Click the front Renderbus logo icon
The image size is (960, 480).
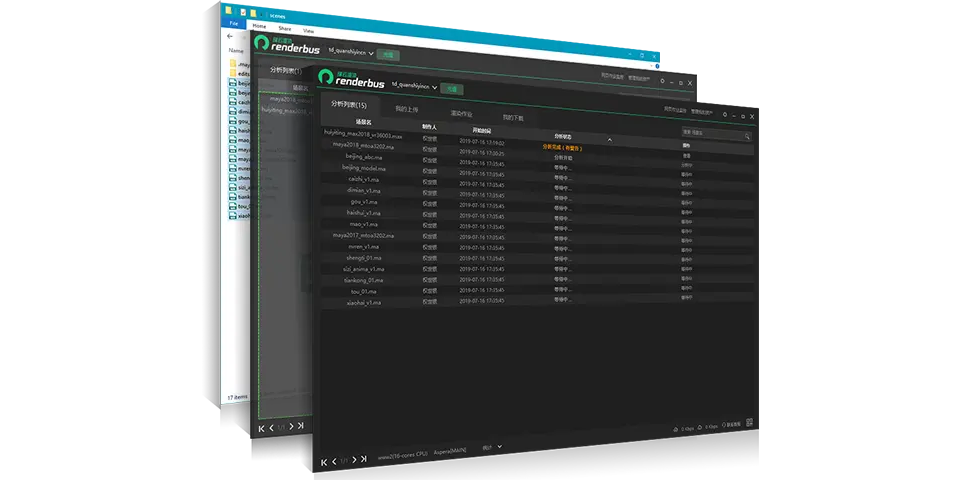pos(325,79)
